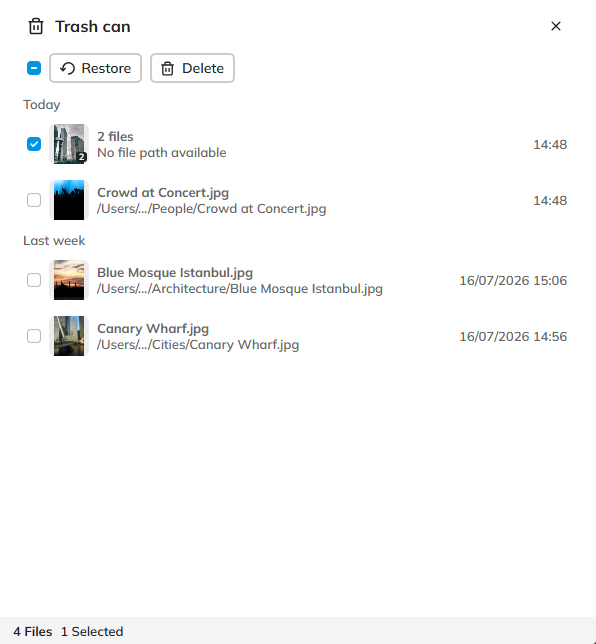
Task: Open the 2 files stacked thumbnail
Action: (69, 144)
